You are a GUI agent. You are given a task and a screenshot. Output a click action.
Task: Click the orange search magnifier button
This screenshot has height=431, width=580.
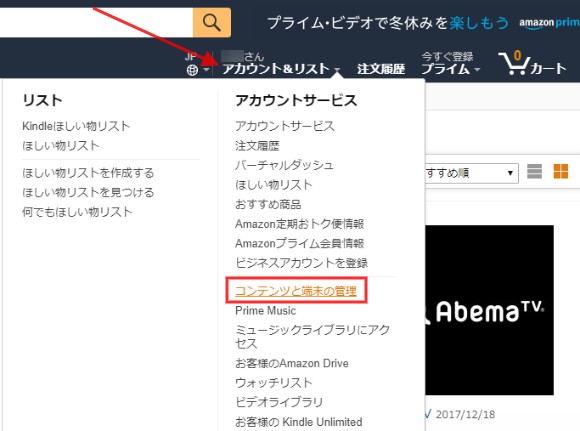coord(212,23)
